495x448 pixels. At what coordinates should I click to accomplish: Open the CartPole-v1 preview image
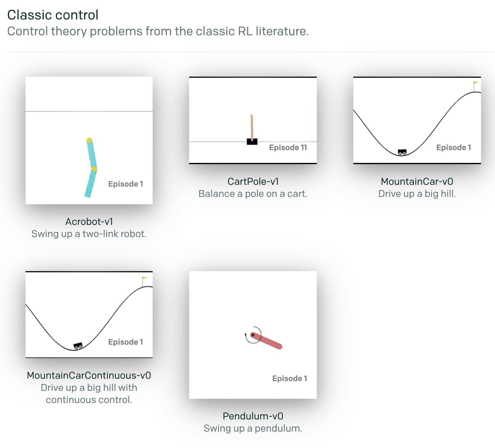253,120
